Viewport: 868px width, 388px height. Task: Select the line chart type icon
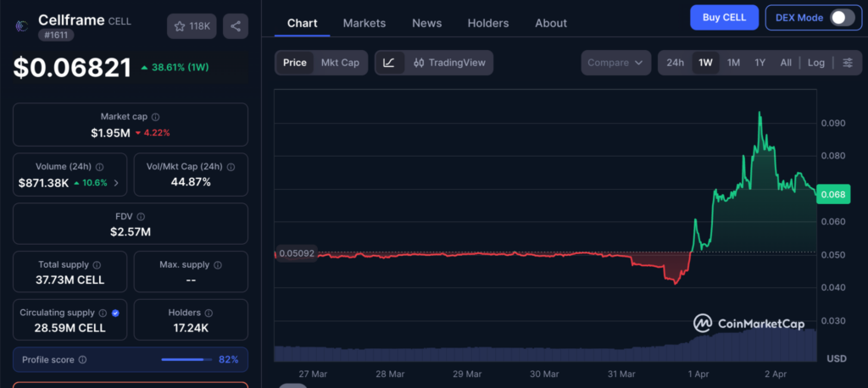[389, 63]
